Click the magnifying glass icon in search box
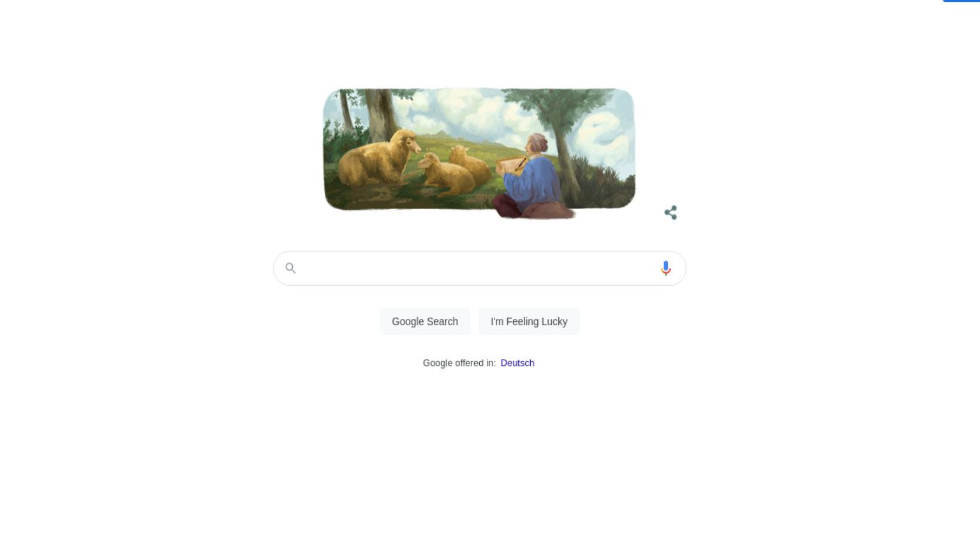The image size is (980, 551). coord(290,268)
